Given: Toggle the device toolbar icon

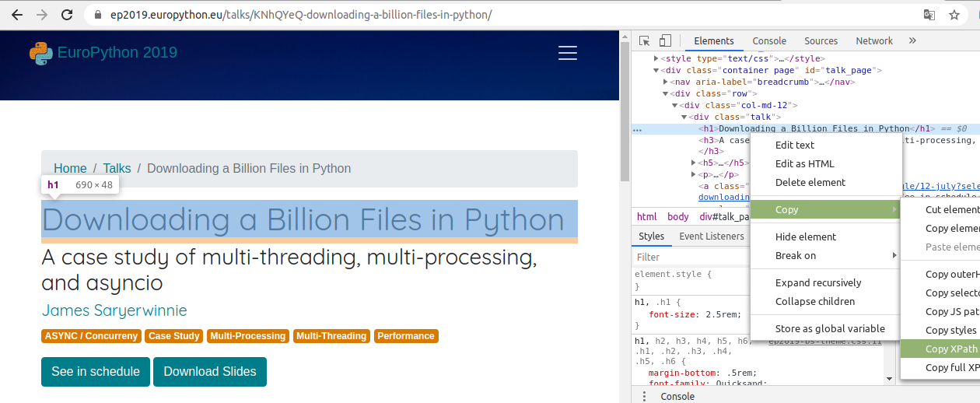Looking at the screenshot, I should [665, 41].
